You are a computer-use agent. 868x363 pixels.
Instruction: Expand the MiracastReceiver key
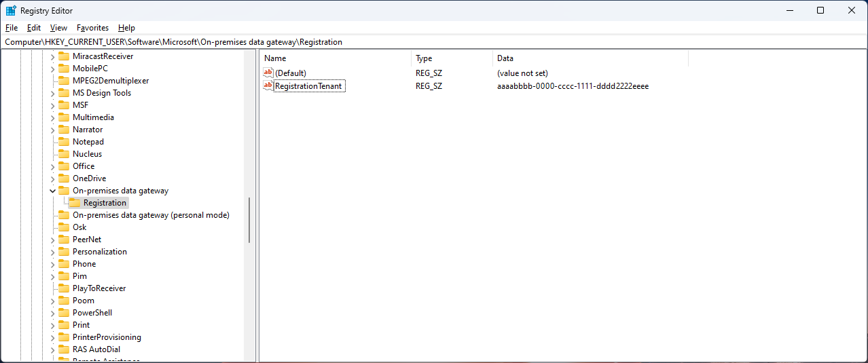(x=52, y=56)
